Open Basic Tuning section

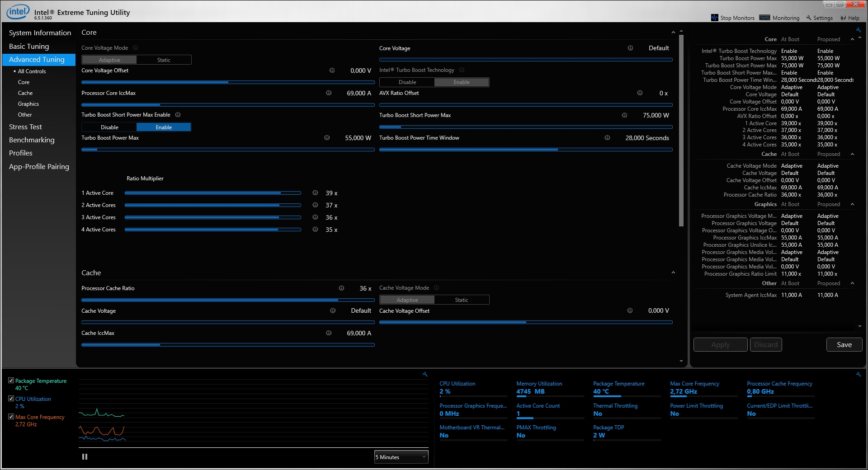point(29,47)
